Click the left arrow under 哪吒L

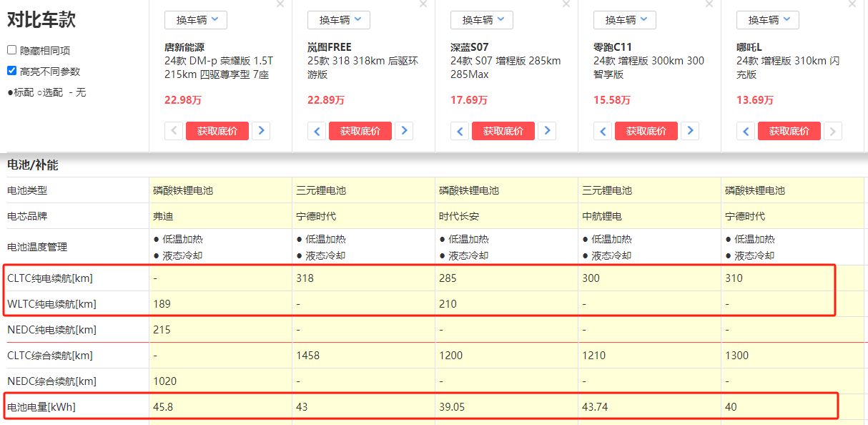[x=746, y=131]
